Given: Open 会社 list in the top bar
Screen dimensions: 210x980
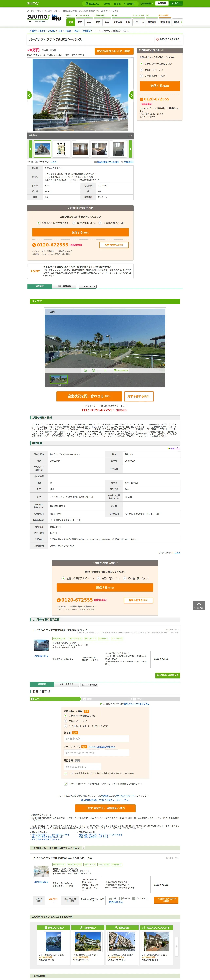Looking at the screenshot, I should pyautogui.click(x=117, y=3).
